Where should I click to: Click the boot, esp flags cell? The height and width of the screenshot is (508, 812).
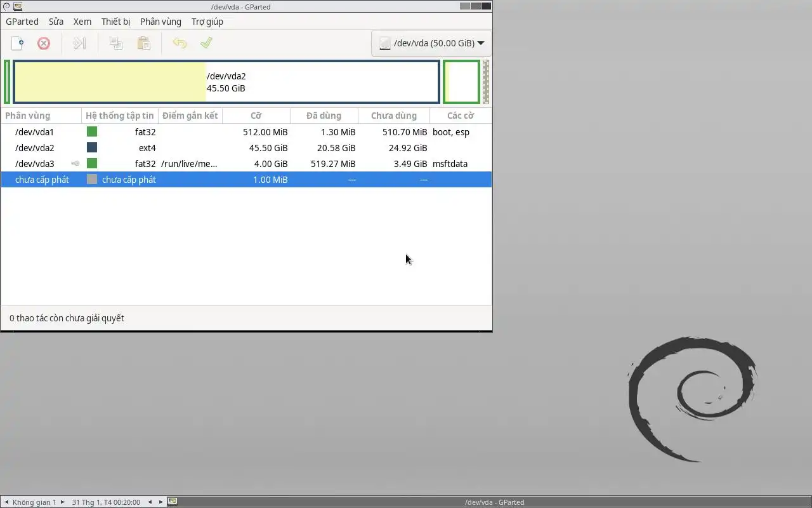[x=451, y=132]
